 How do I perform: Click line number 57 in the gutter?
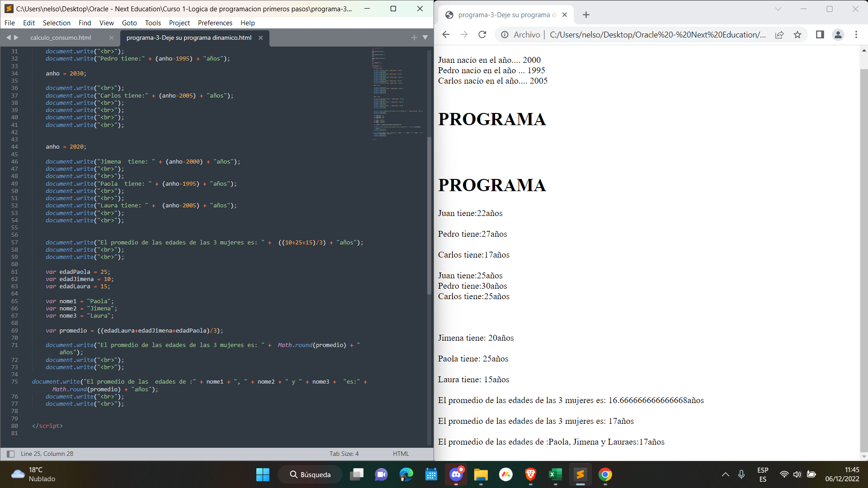click(x=14, y=243)
